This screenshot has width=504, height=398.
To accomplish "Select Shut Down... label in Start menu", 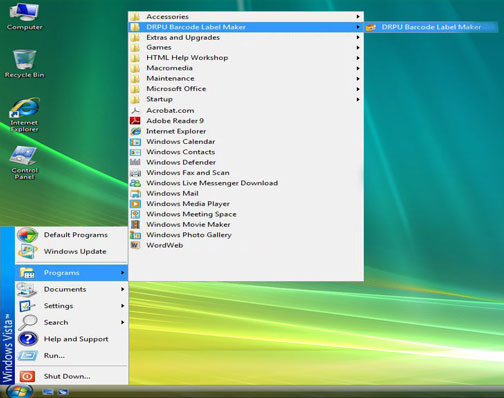I will [x=67, y=376].
